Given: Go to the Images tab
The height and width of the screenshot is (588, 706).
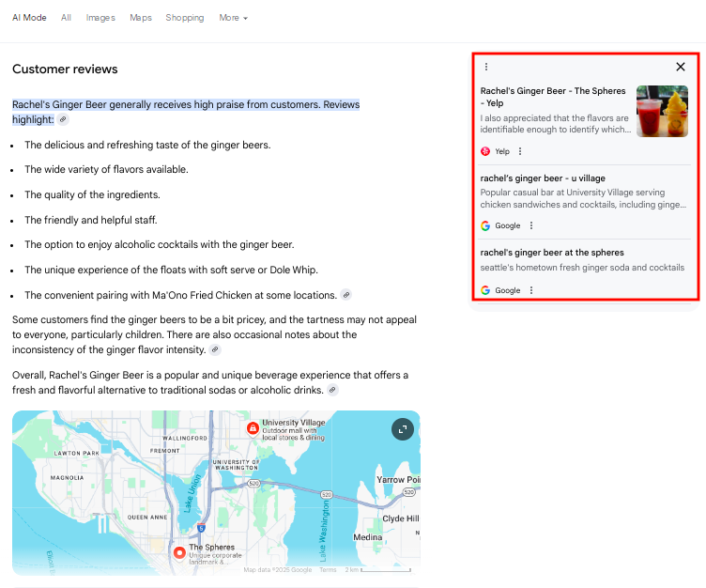Looking at the screenshot, I should [x=100, y=18].
